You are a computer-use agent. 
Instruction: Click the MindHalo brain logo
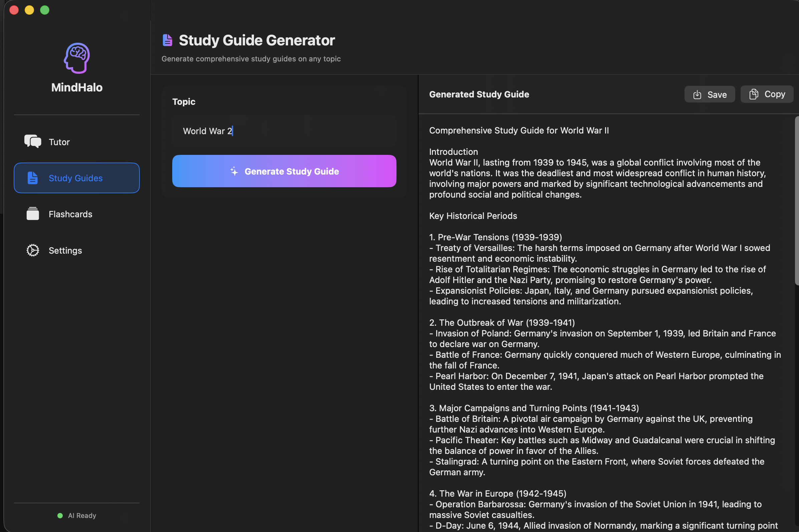pyautogui.click(x=77, y=58)
